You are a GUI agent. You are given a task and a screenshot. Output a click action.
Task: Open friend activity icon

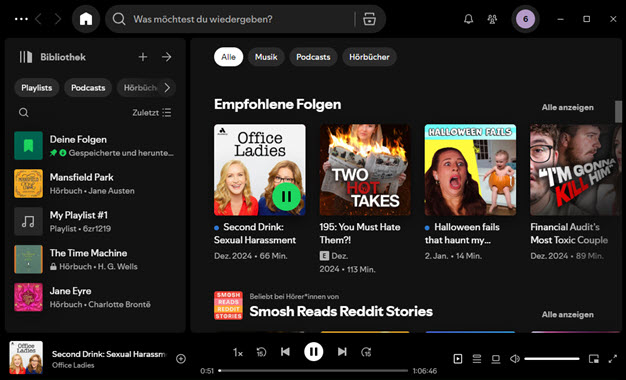tap(492, 19)
